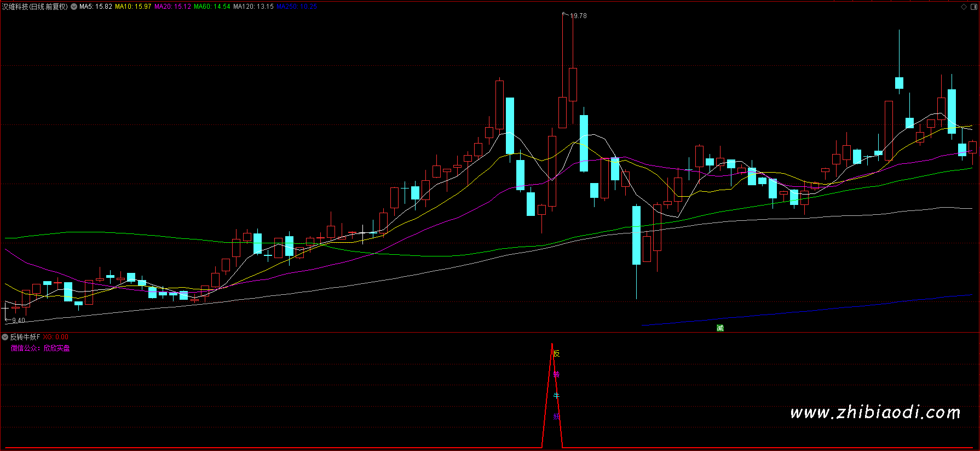The height and width of the screenshot is (451, 980).
Task: Click the green 减 marker icon
Action: pos(720,328)
